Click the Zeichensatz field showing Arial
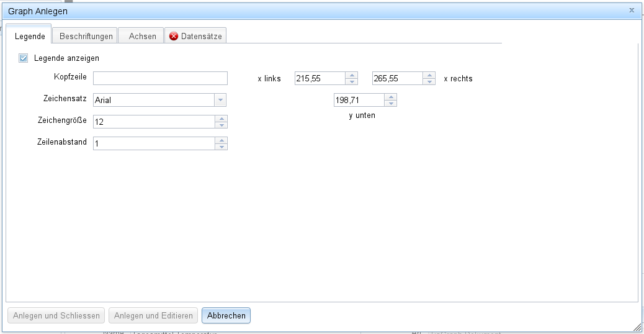The image size is (644, 334). coord(154,100)
